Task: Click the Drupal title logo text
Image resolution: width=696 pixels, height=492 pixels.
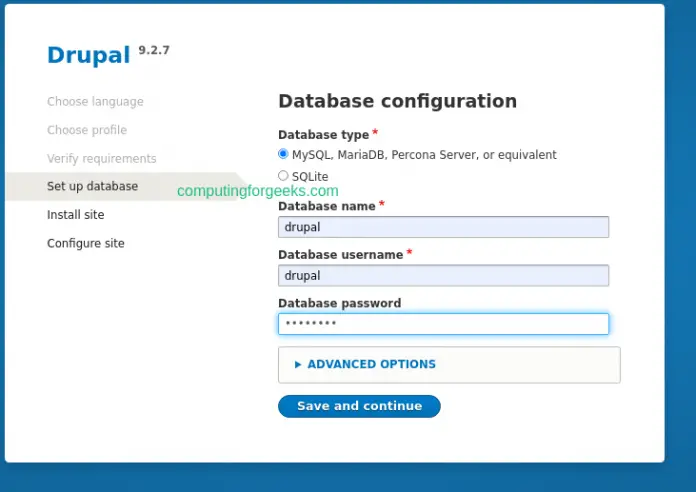Action: (x=88, y=56)
